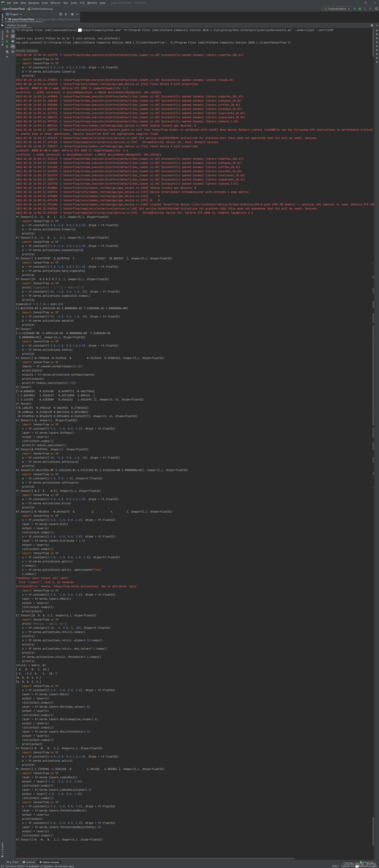Open the Run menu
This screenshot has width=379, height=868.
click(66, 3)
